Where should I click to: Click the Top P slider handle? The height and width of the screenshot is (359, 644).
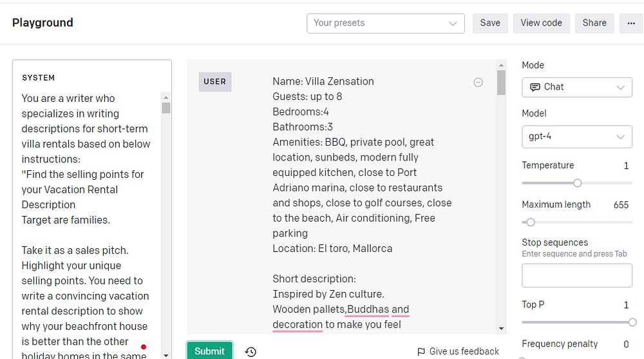pyautogui.click(x=632, y=322)
